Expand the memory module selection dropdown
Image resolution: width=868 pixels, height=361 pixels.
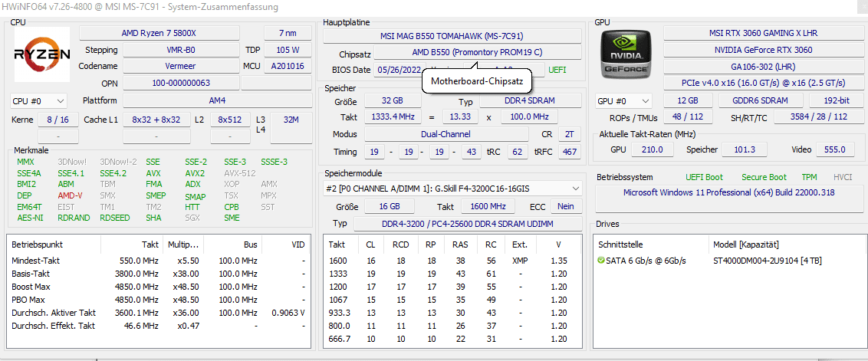pos(452,189)
